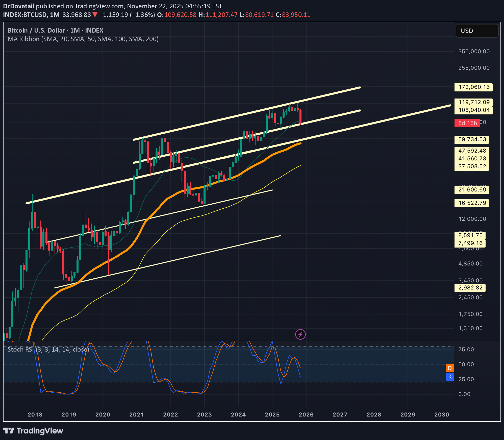Click the red 8d 15h countdown label
The width and height of the screenshot is (504, 440).
coord(467,123)
